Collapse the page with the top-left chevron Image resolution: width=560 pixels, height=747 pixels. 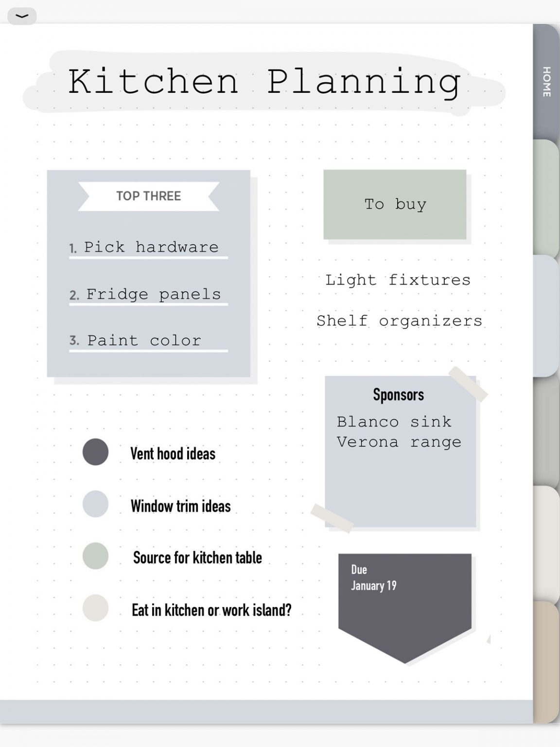(x=21, y=16)
